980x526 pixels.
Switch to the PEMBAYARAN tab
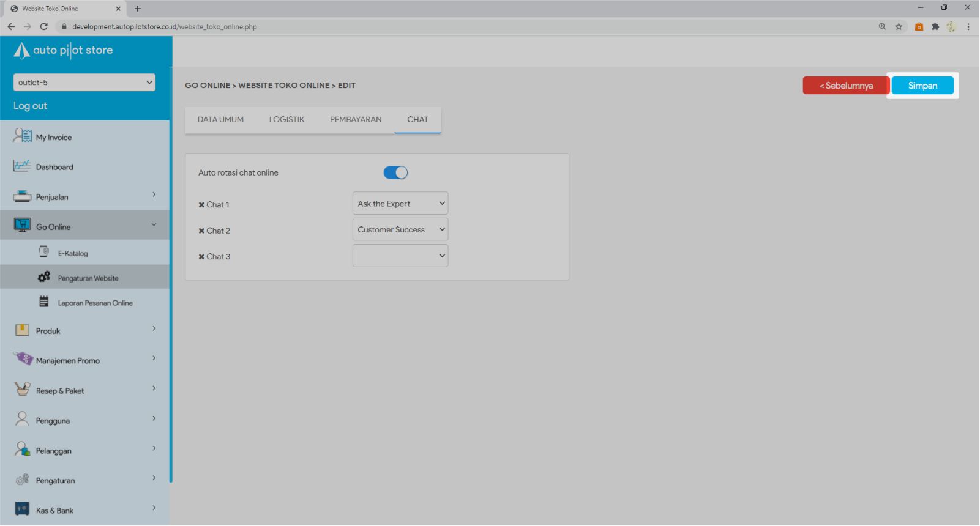click(356, 120)
